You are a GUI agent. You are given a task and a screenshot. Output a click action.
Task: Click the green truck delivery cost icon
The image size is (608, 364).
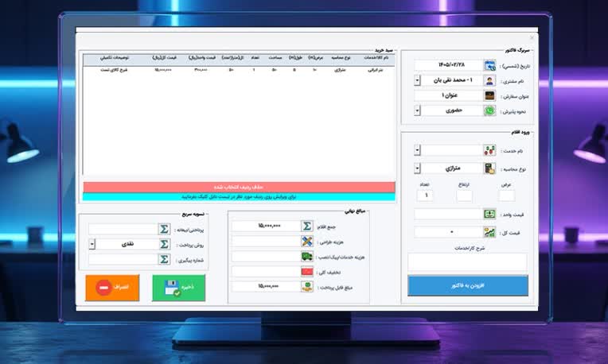306,257
